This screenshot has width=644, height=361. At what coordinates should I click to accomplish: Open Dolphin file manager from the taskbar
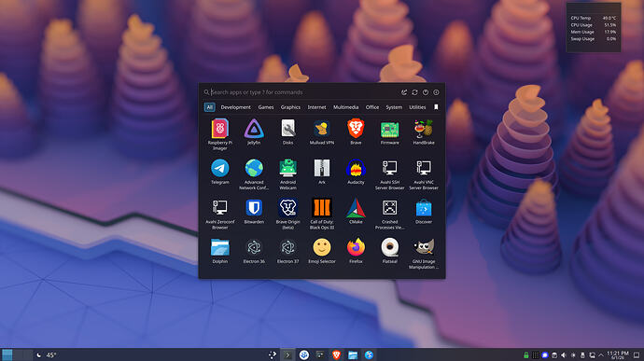click(x=353, y=354)
